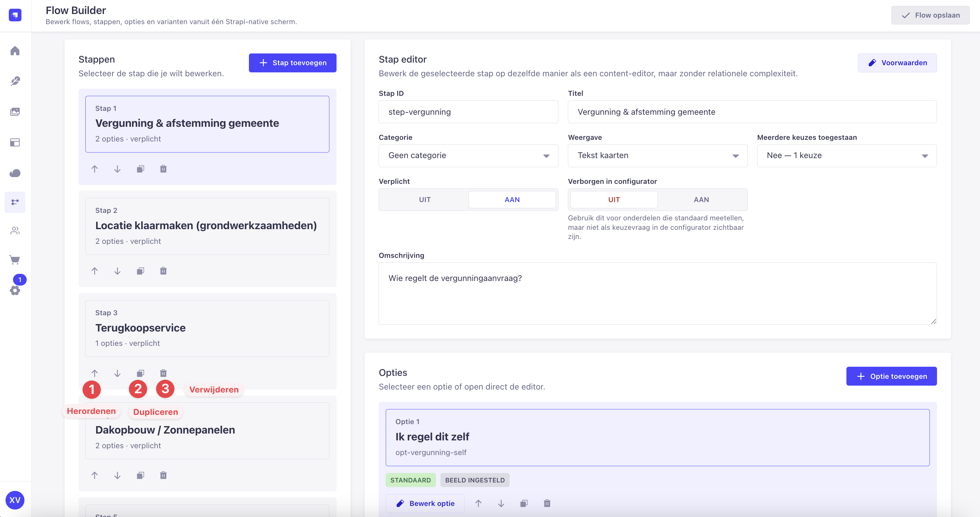The image size is (980, 517).
Task: Duplicate the Locatie klaarmaken step
Action: coord(140,271)
